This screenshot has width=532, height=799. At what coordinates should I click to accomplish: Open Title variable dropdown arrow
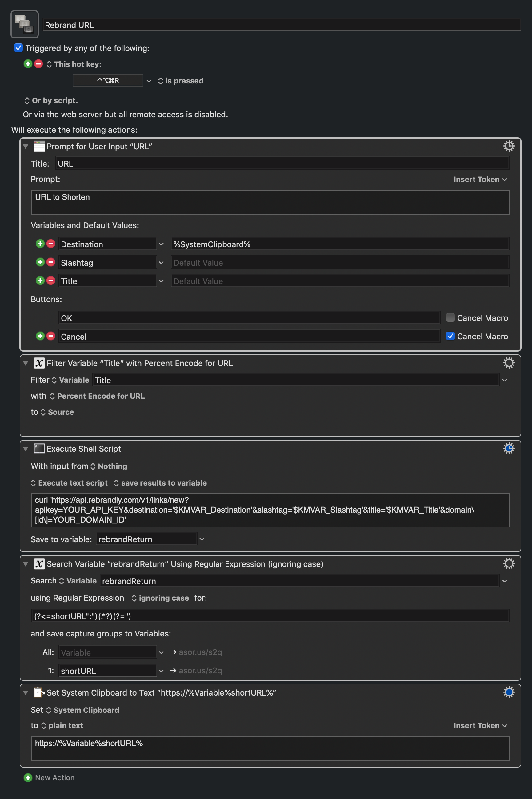[x=161, y=281]
